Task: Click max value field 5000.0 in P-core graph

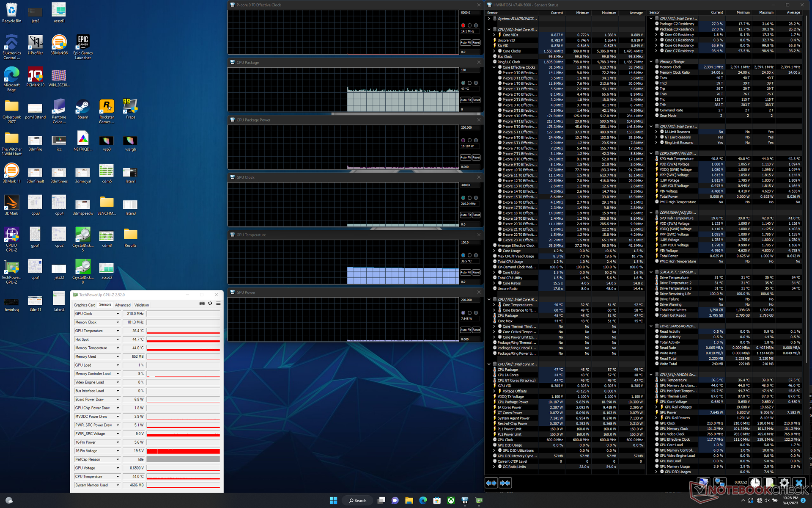Action: coord(470,13)
